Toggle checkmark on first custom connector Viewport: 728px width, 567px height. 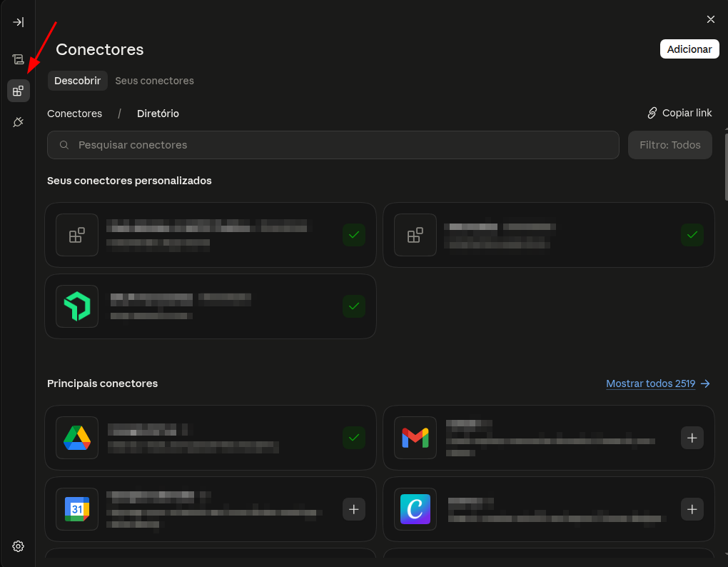pos(354,235)
